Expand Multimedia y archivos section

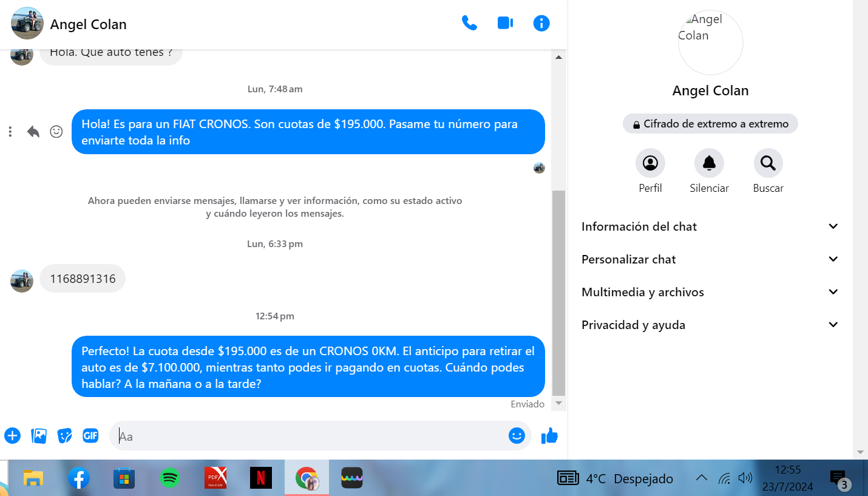click(x=710, y=292)
